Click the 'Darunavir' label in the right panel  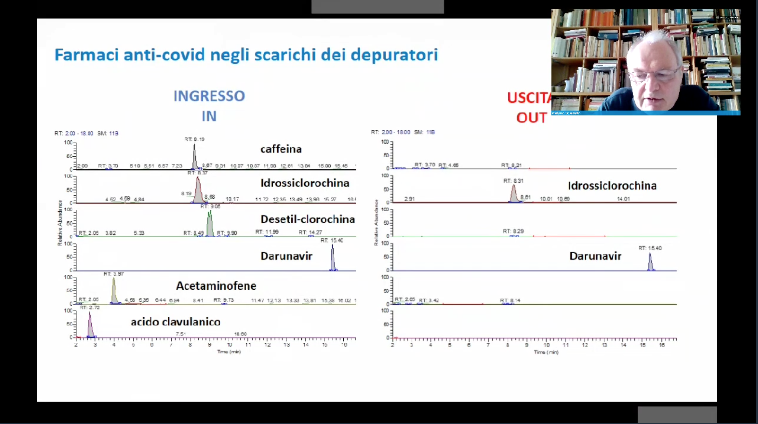click(596, 255)
